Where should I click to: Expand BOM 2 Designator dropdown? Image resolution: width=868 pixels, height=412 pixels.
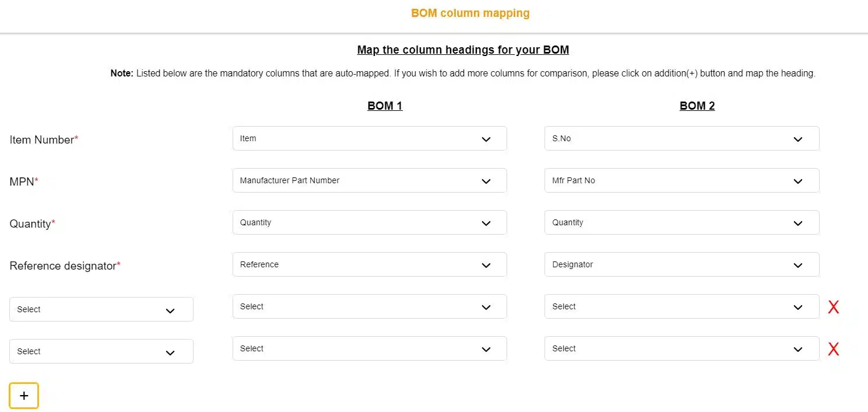click(x=681, y=264)
